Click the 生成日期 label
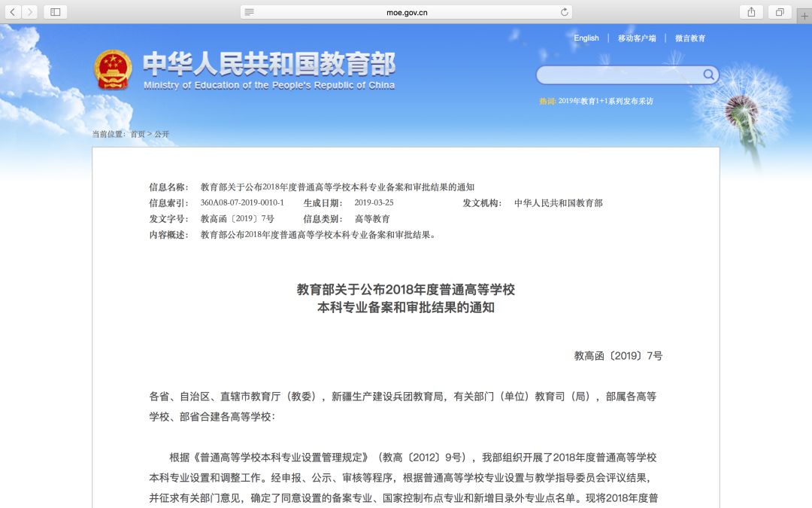 click(x=323, y=202)
